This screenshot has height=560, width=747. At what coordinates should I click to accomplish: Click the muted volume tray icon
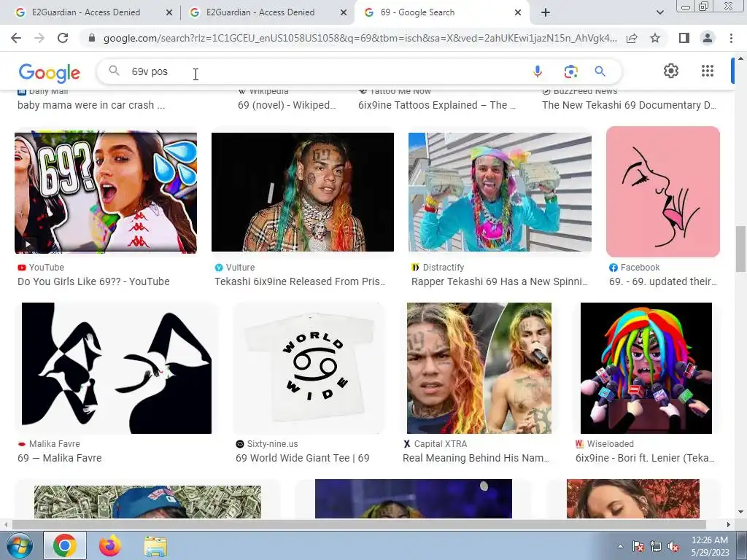[x=673, y=547]
